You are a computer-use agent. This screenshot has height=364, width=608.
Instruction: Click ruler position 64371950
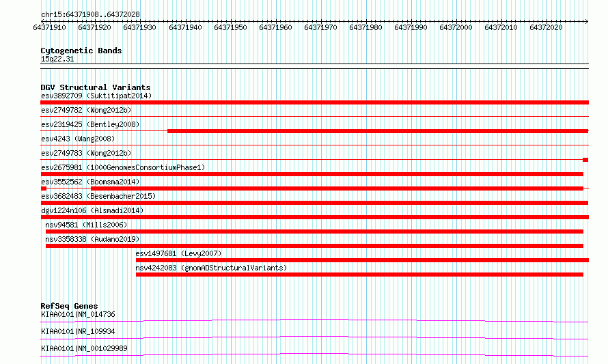coord(230,27)
